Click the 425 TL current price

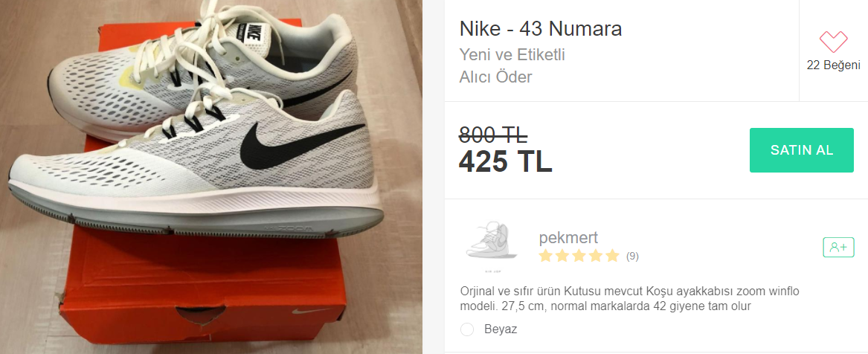(x=506, y=161)
